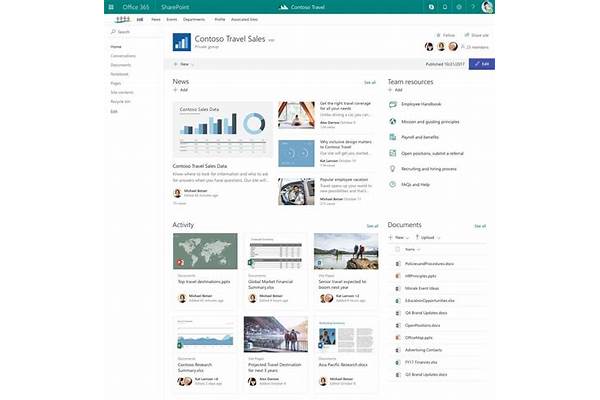Go to Site contents in the left navigation

[122, 93]
